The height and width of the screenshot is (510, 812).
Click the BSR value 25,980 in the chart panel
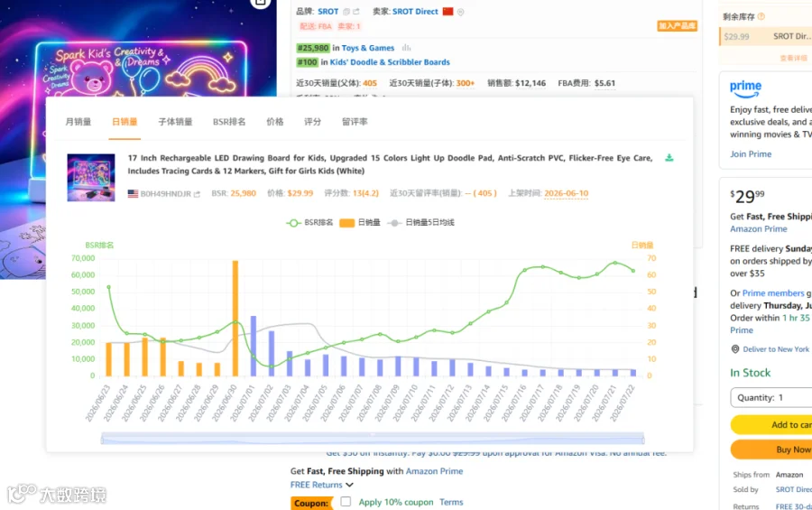244,193
